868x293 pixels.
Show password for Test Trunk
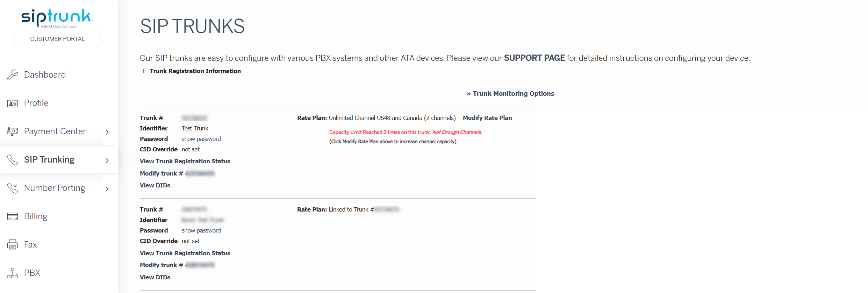click(201, 139)
